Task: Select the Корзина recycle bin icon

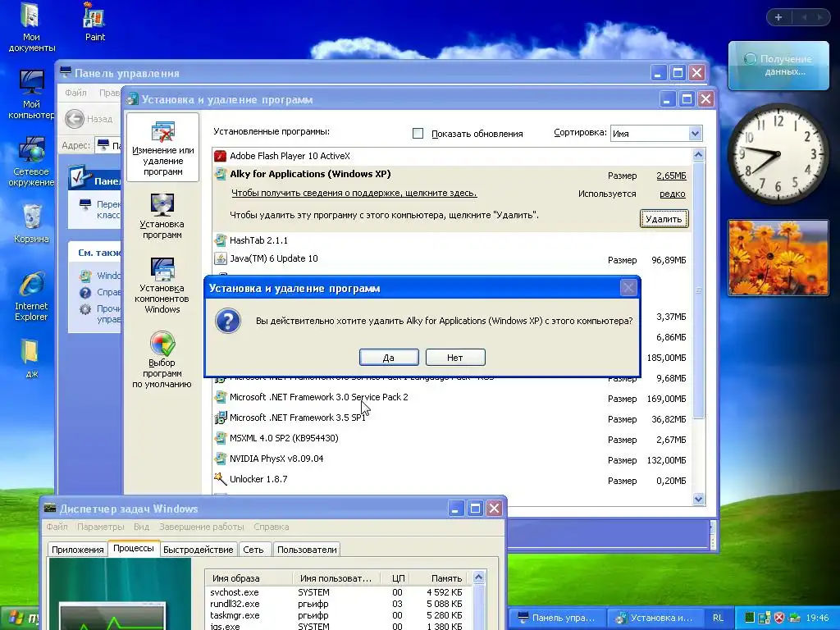Action: click(31, 224)
